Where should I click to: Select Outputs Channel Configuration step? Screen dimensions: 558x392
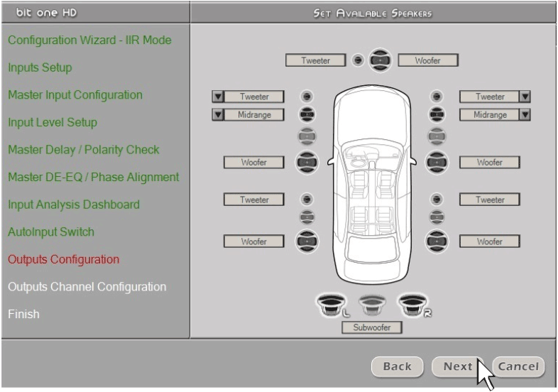coord(87,287)
